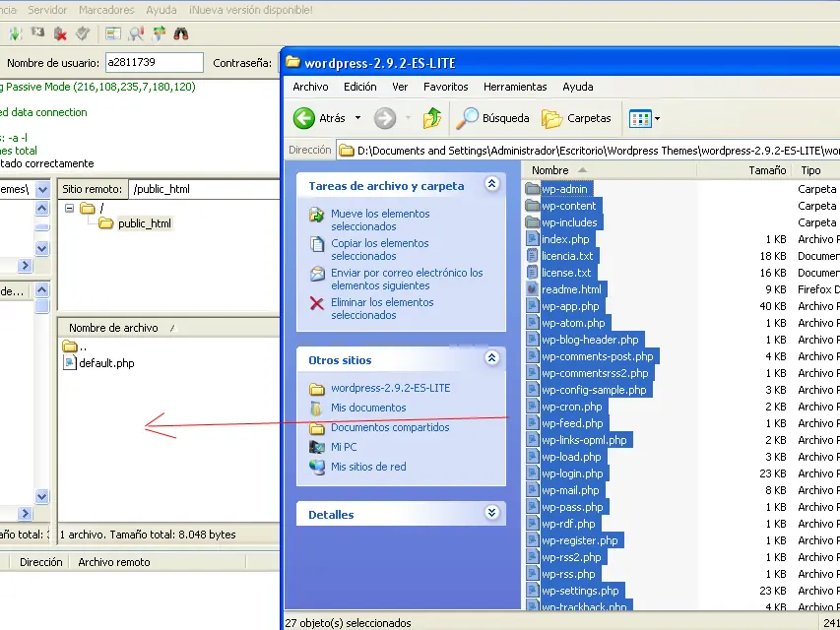The height and width of the screenshot is (630, 840).
Task: Open the Vistas dropdown arrow
Action: coord(657,118)
